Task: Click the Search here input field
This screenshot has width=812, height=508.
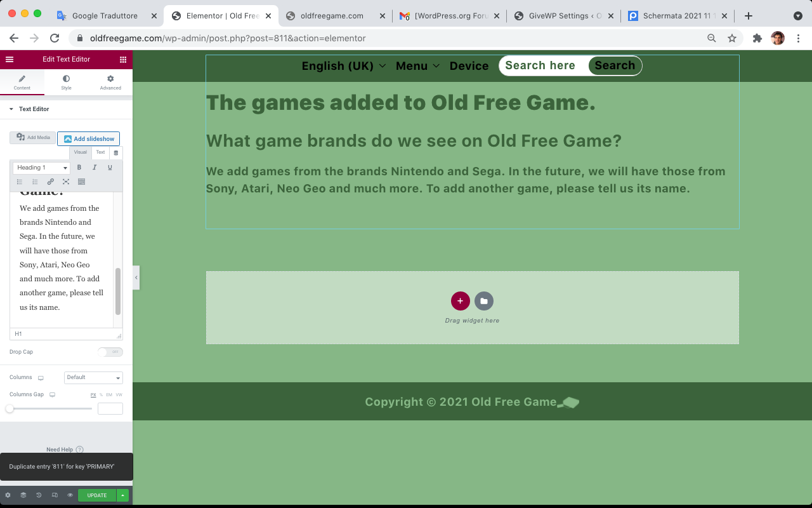Action: [x=544, y=65]
